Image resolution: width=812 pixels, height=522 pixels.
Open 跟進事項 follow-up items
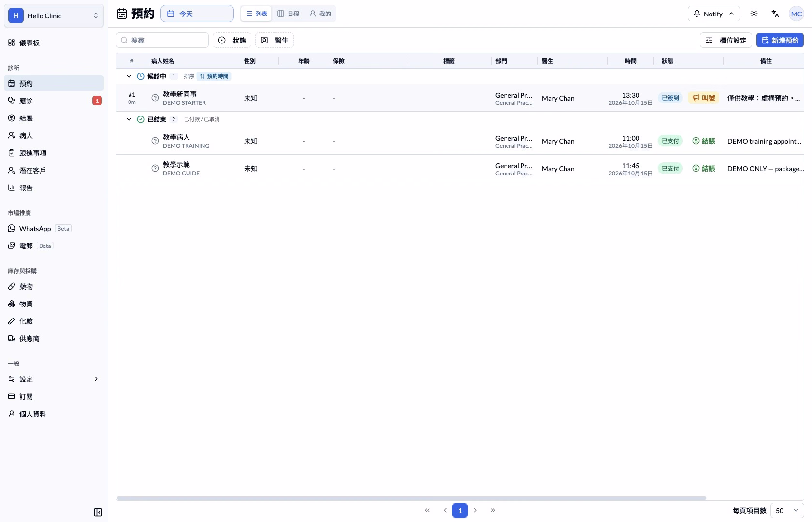54,153
